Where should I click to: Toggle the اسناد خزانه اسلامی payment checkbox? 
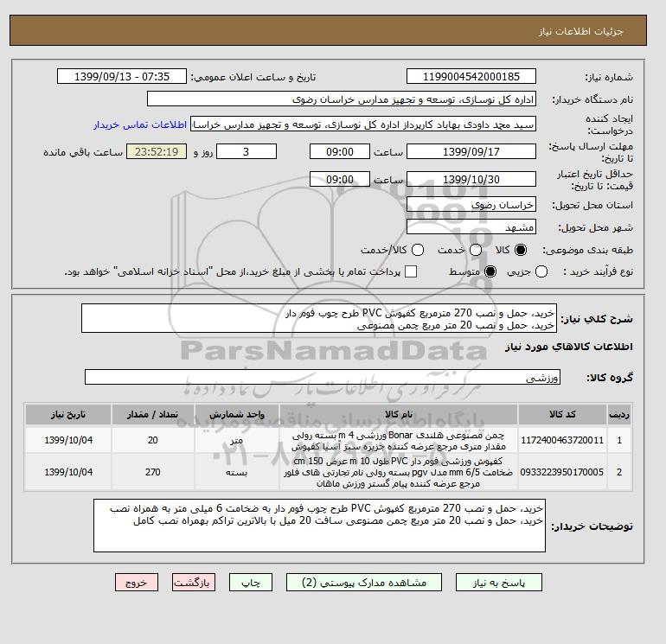click(411, 271)
